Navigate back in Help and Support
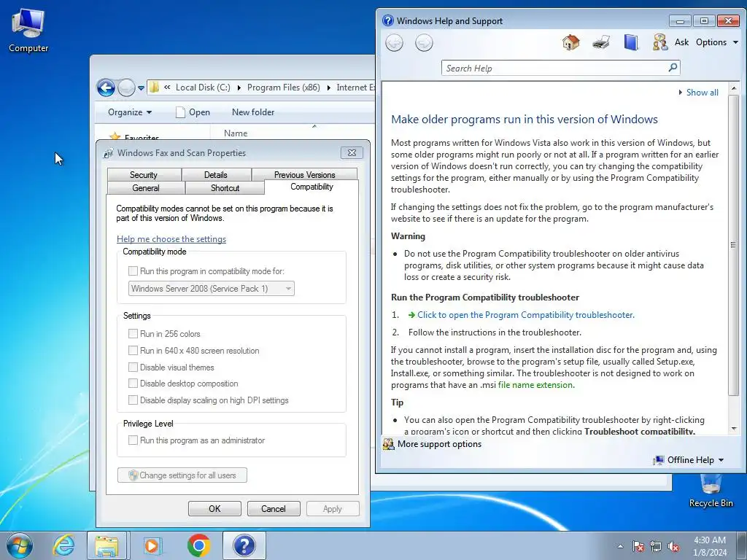 (395, 43)
